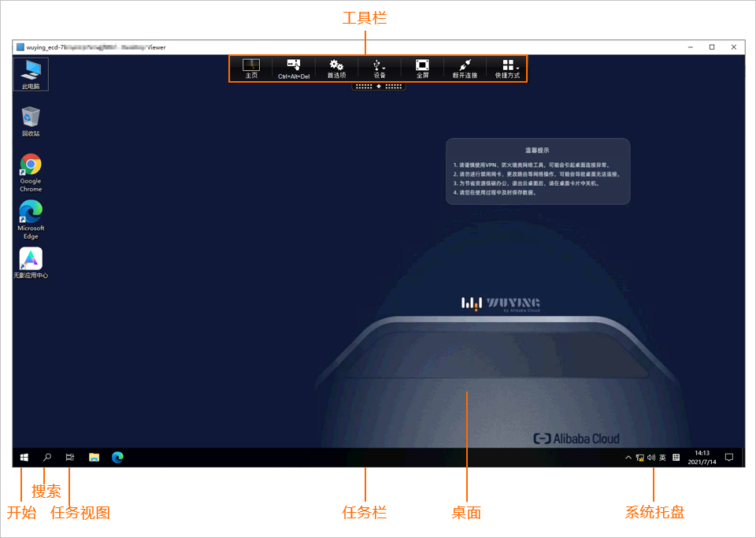
Task: Click 断开连接 to disconnect the session
Action: pyautogui.click(x=465, y=69)
